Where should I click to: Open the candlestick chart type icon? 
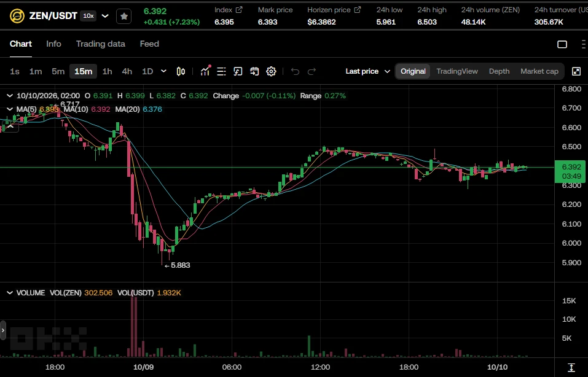coord(181,71)
